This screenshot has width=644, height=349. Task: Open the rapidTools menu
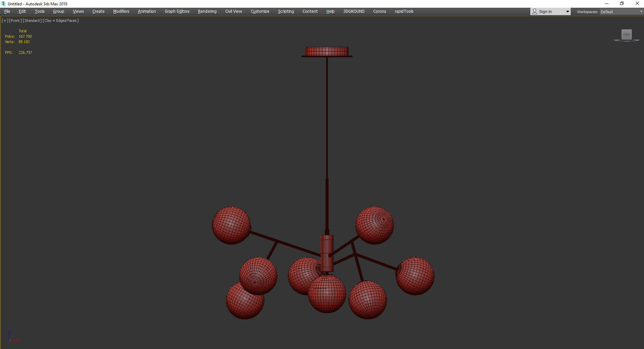click(404, 11)
